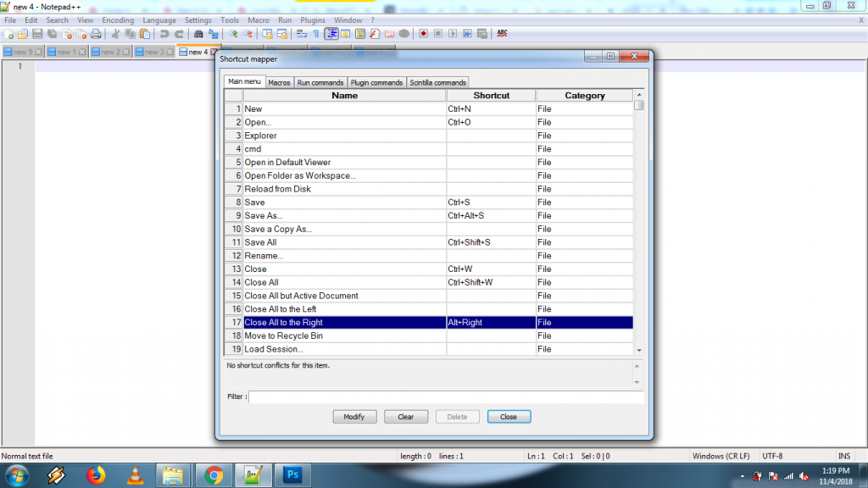This screenshot has width=868, height=488.
Task: Switch to the Macros tab
Action: click(279, 82)
